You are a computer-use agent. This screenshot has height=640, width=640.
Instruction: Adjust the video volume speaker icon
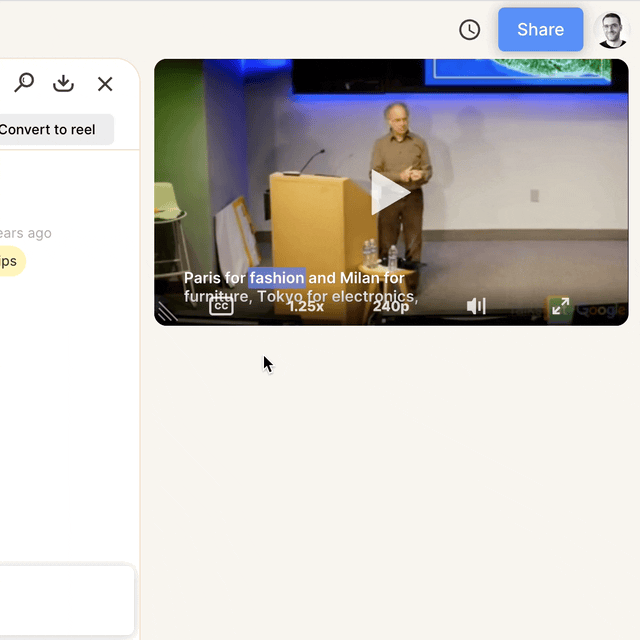point(476,306)
